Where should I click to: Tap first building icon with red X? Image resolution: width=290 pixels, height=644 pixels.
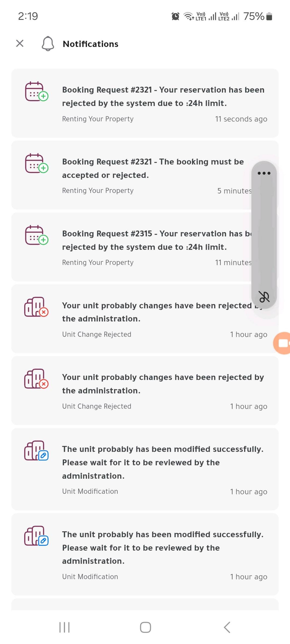click(36, 307)
